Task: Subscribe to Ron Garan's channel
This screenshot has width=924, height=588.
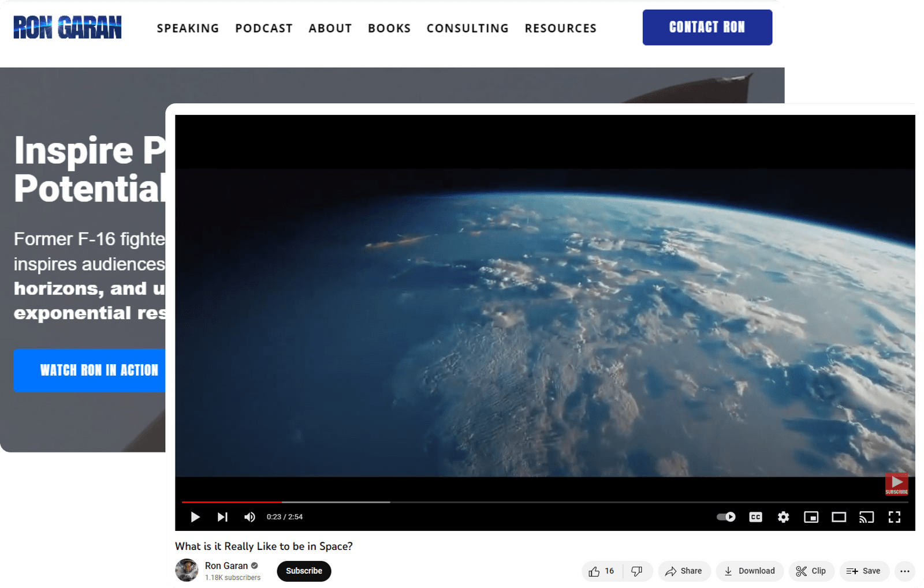Action: tap(304, 571)
